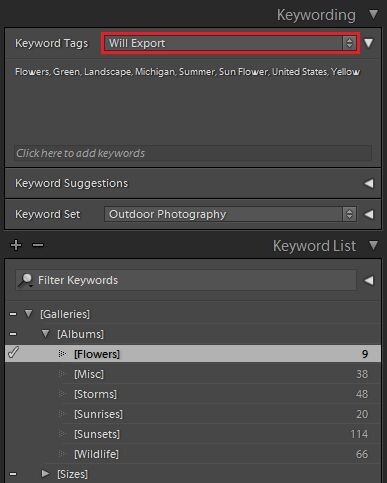
Task: Click the magnifier icon in Filter Keywords
Action: click(x=25, y=280)
